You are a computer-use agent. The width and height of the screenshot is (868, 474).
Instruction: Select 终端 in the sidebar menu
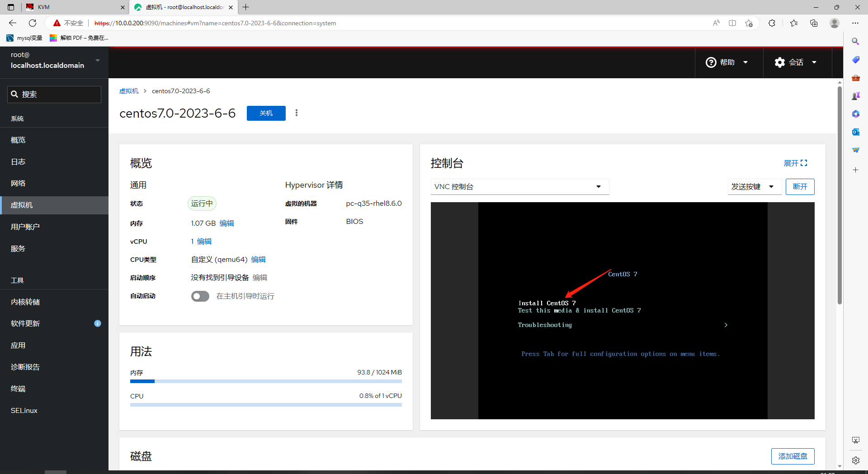point(18,389)
